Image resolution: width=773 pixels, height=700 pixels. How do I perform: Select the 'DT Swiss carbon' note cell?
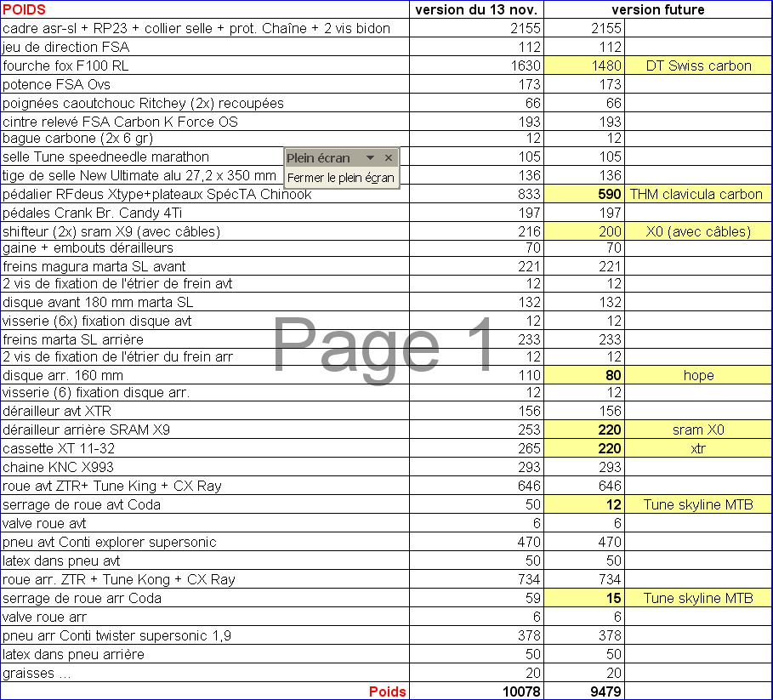click(x=698, y=65)
